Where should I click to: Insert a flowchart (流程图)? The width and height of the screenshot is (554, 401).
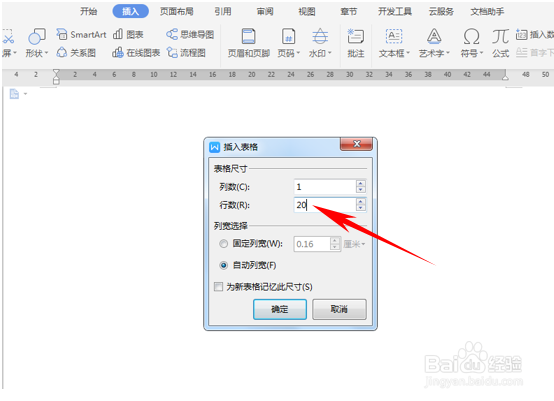(x=186, y=53)
